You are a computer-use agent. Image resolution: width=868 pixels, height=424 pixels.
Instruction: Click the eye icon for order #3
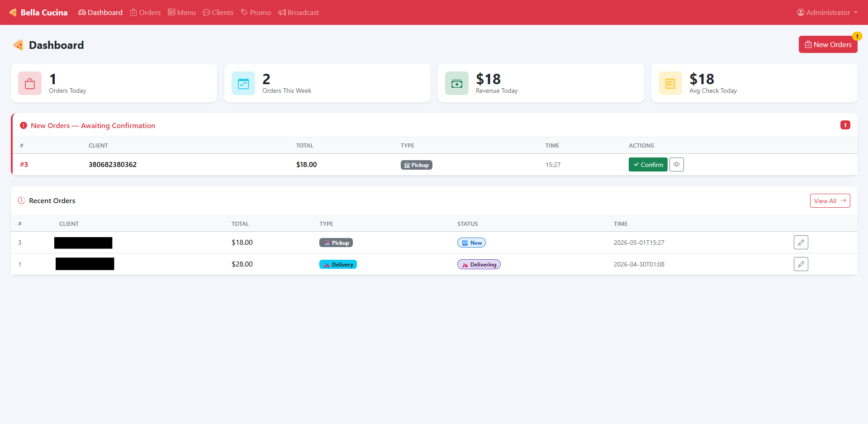click(676, 165)
